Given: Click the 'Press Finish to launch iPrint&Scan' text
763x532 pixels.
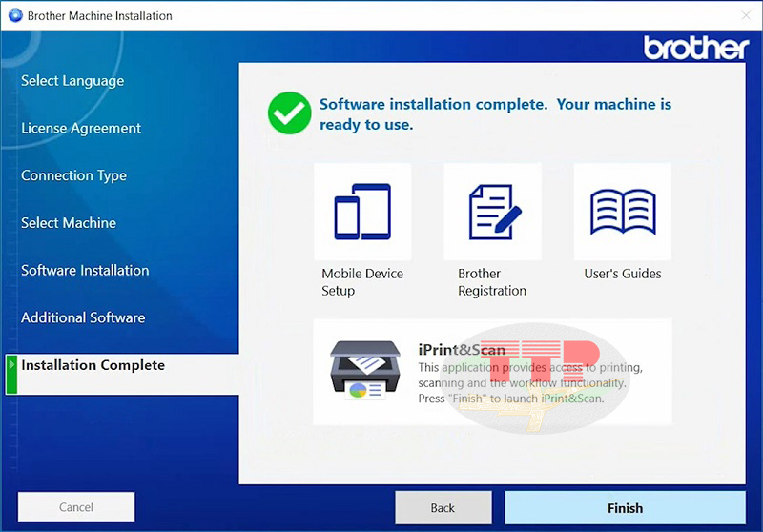Looking at the screenshot, I should click(511, 399).
